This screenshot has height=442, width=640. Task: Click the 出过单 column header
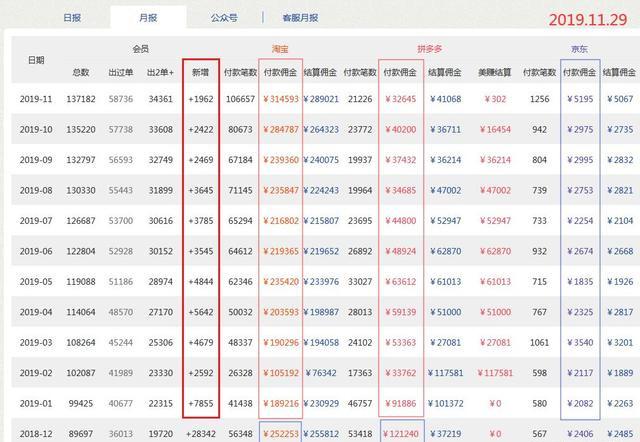point(121,72)
